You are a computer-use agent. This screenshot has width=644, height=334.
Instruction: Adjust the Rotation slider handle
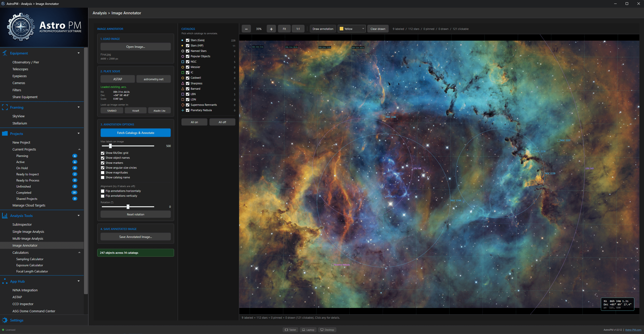coord(128,207)
